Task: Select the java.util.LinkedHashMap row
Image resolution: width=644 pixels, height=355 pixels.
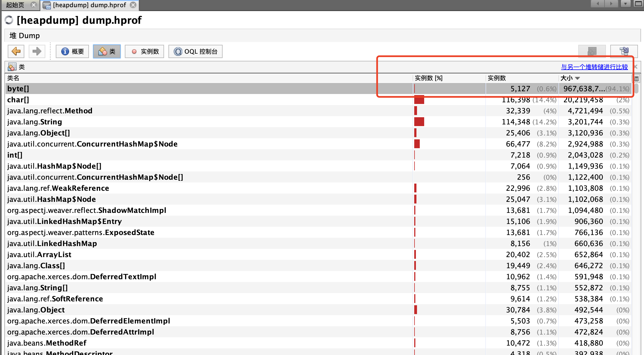Action: coord(318,243)
